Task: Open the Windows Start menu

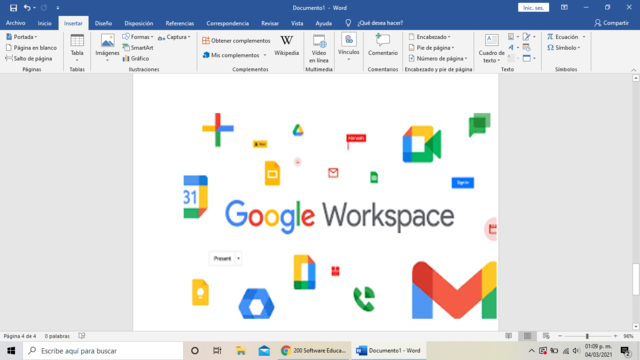Action: pos(11,351)
